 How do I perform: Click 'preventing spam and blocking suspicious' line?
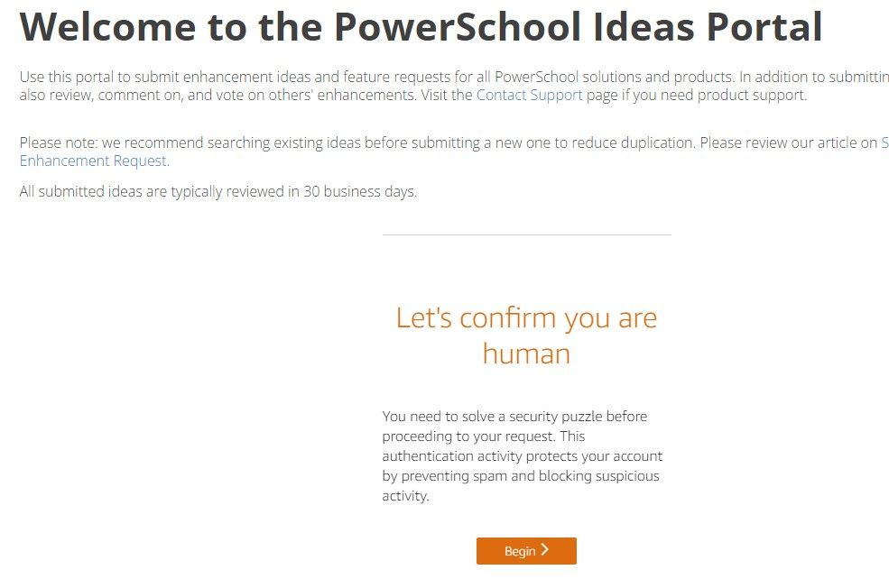521,476
